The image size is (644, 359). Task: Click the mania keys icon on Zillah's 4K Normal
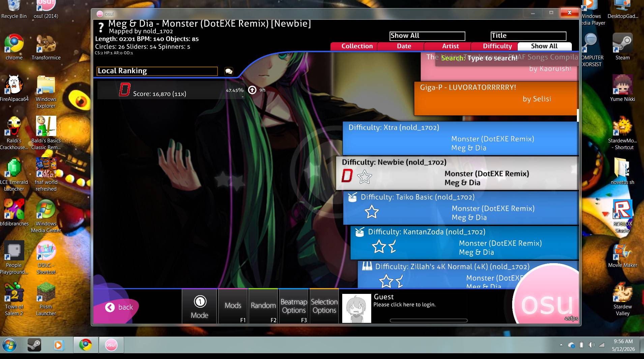367,266
